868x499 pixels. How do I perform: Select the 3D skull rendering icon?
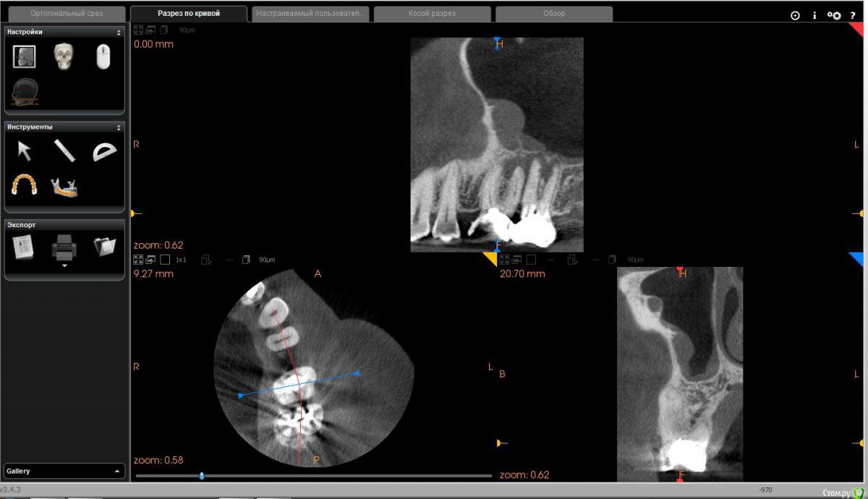pyautogui.click(x=64, y=56)
